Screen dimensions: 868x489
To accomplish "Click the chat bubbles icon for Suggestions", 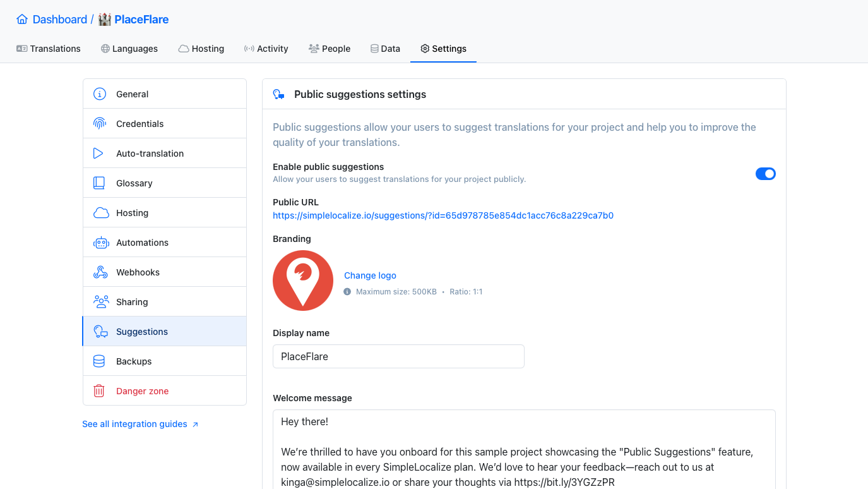I will [101, 332].
